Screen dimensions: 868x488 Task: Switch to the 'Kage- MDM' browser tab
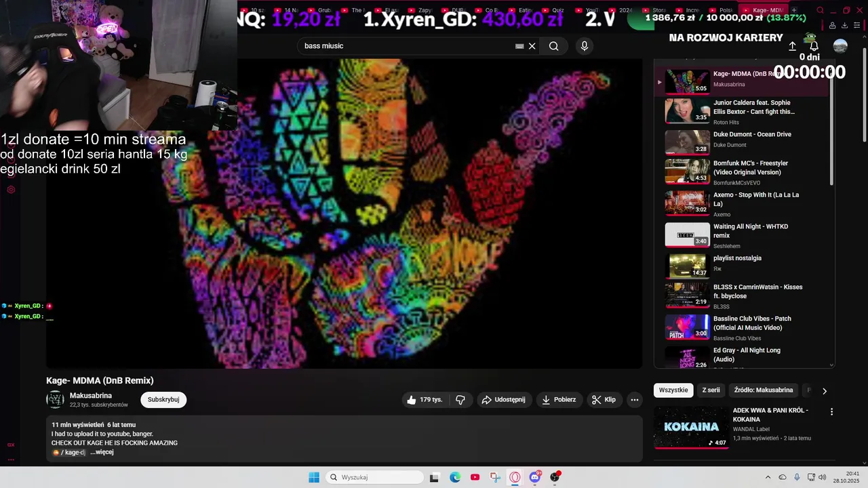coord(763,10)
